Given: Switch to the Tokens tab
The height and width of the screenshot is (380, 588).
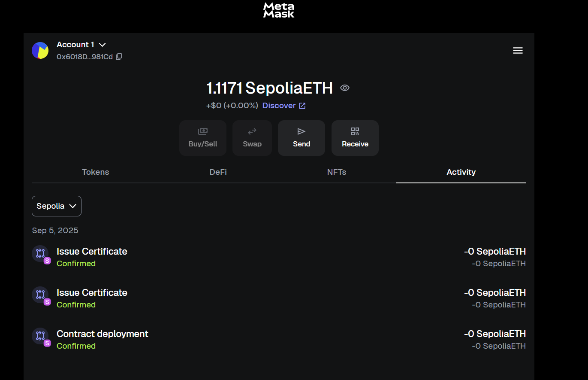Looking at the screenshot, I should click(95, 172).
